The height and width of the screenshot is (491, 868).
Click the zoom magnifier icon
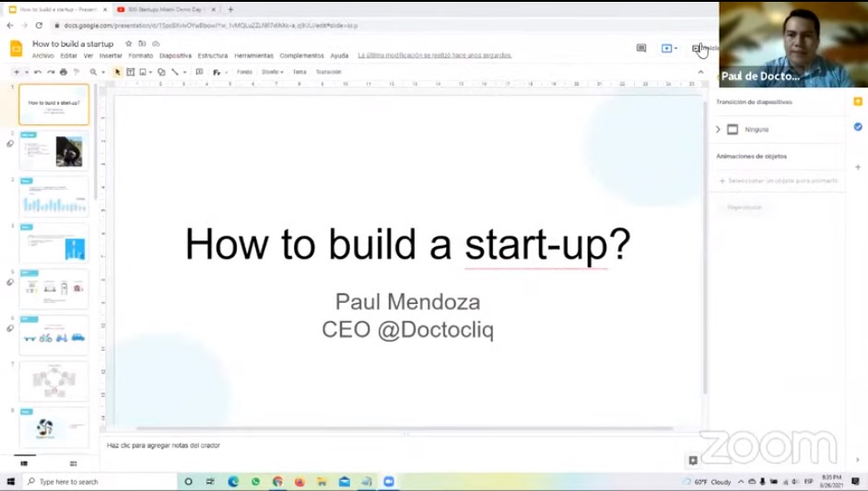94,72
